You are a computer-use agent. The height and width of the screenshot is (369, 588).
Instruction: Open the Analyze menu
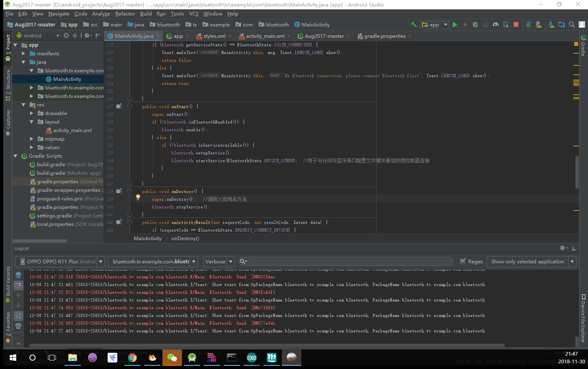(101, 13)
